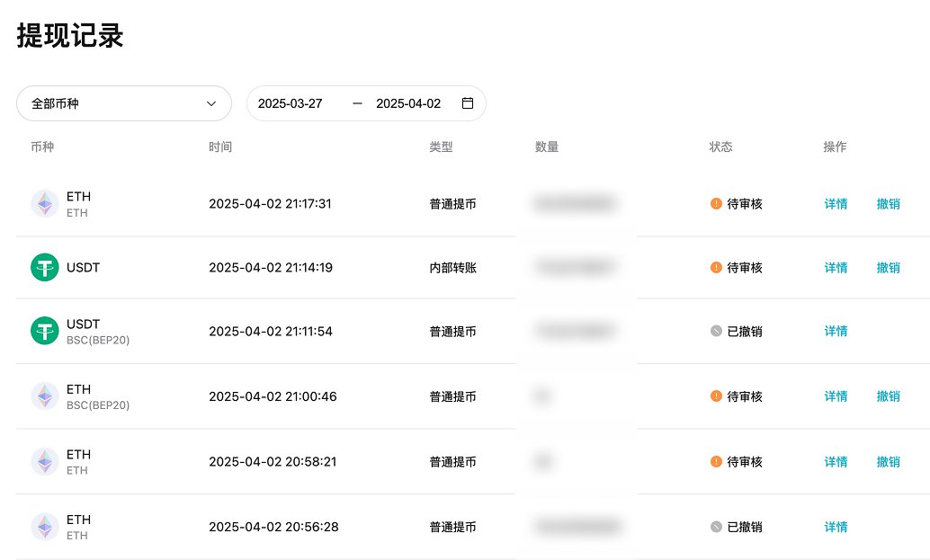Viewport: 930px width, 560px height.
Task: Click the ETH icon on the 20:56:28 row
Action: click(x=44, y=527)
